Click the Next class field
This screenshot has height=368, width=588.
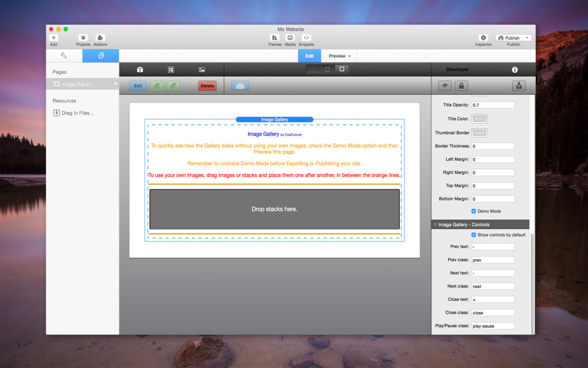[493, 286]
